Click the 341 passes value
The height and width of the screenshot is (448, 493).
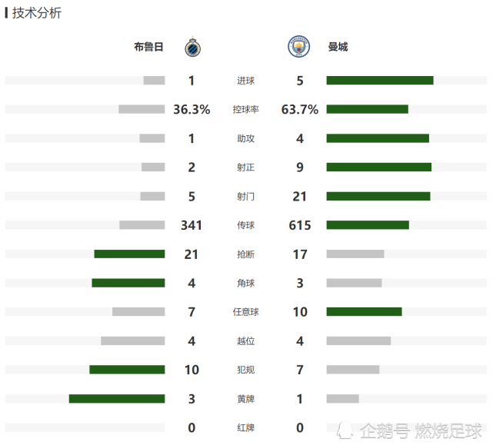192,225
